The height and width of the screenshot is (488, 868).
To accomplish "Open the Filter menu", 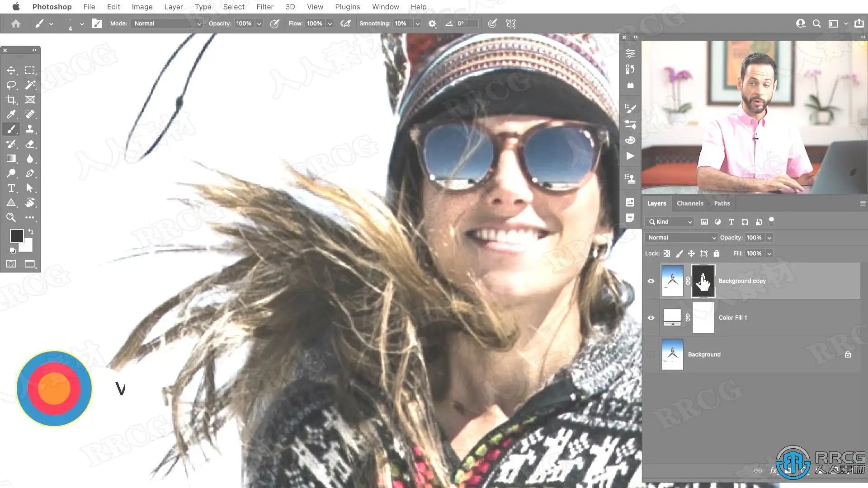I will coord(265,7).
